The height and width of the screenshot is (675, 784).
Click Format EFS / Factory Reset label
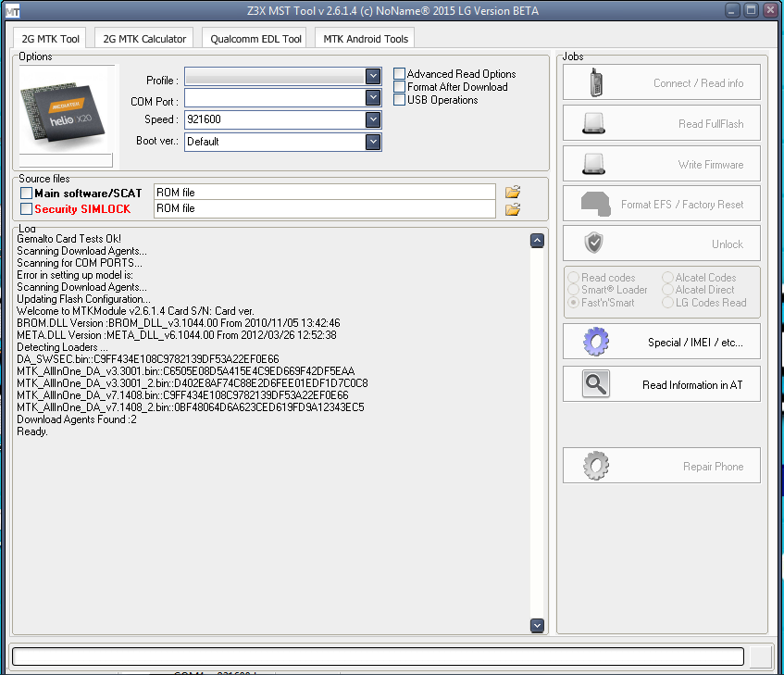682,205
